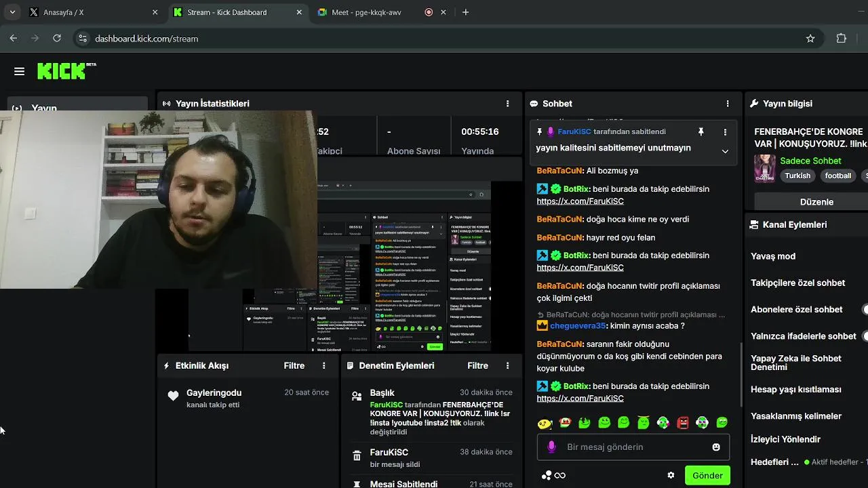Bookmark this page with the star icon

point(810,39)
